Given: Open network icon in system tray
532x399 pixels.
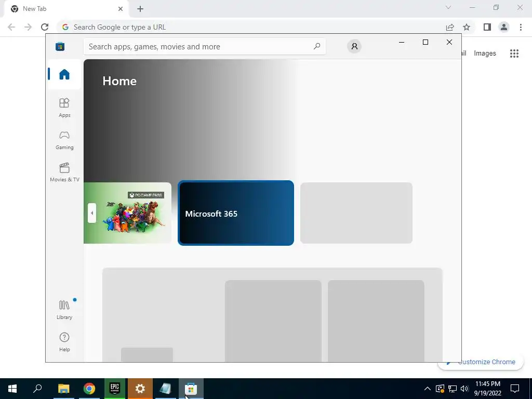Looking at the screenshot, I should click(x=453, y=389).
